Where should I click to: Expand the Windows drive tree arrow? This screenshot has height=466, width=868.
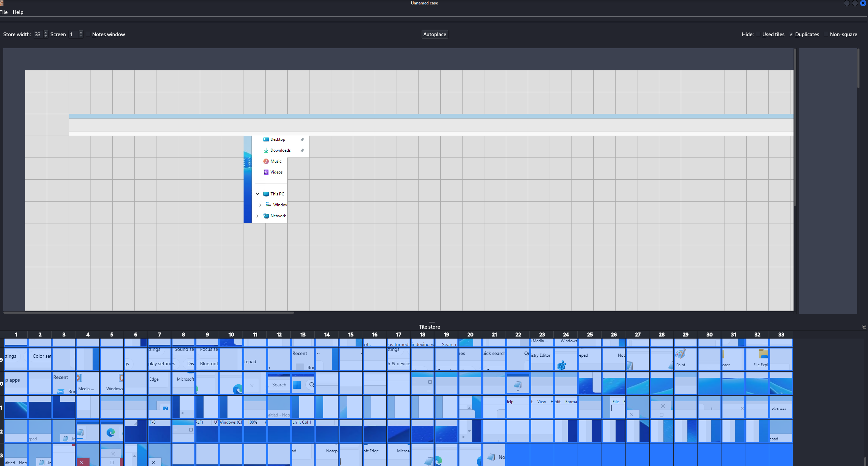(x=260, y=205)
